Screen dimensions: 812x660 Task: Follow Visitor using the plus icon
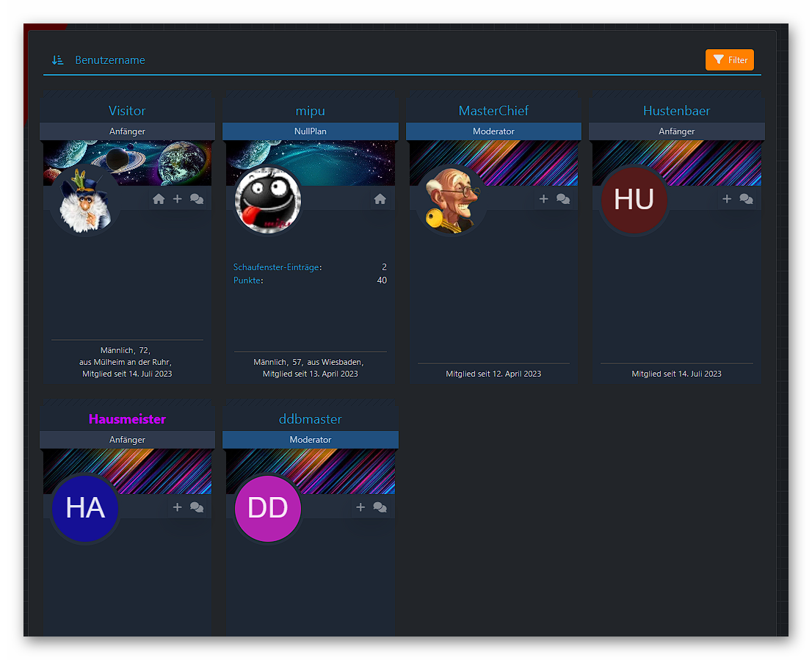click(177, 199)
